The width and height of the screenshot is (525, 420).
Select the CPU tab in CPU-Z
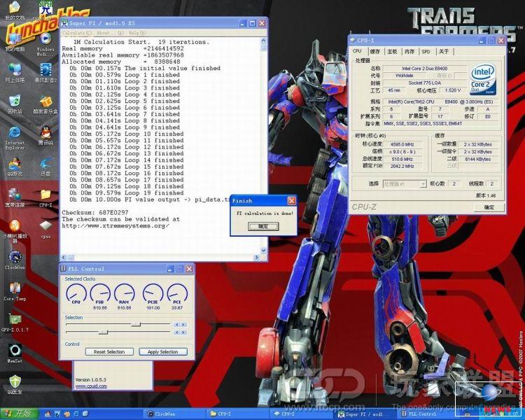click(x=357, y=51)
